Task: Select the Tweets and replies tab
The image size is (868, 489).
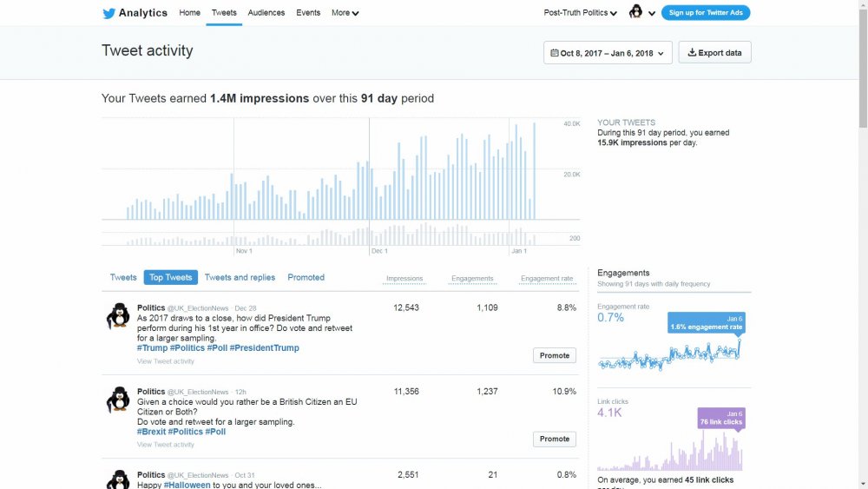Action: [240, 278]
